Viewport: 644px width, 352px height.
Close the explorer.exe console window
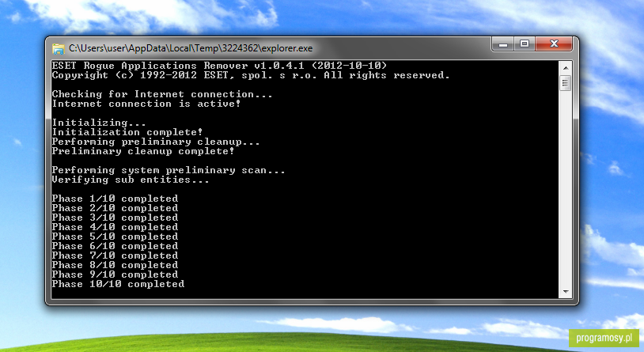click(x=554, y=44)
